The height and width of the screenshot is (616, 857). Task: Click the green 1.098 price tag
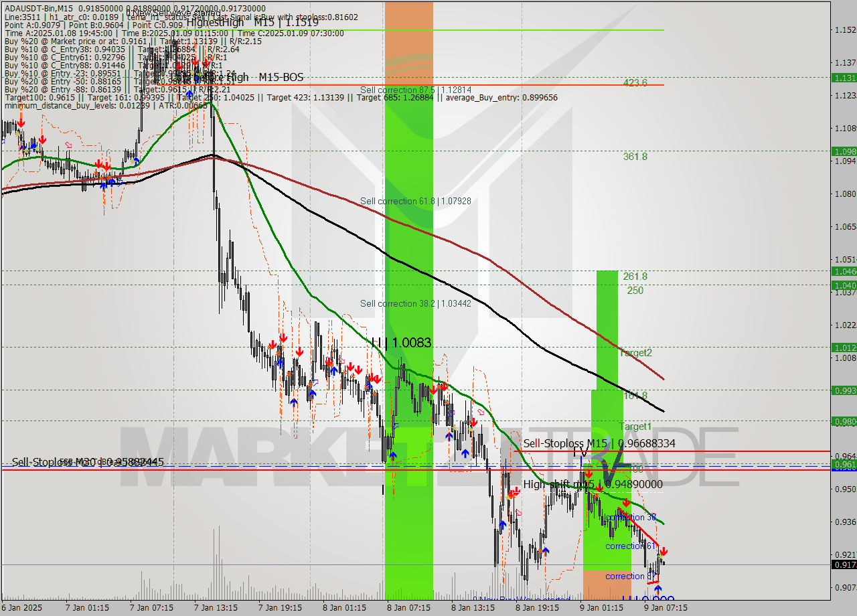(x=844, y=151)
